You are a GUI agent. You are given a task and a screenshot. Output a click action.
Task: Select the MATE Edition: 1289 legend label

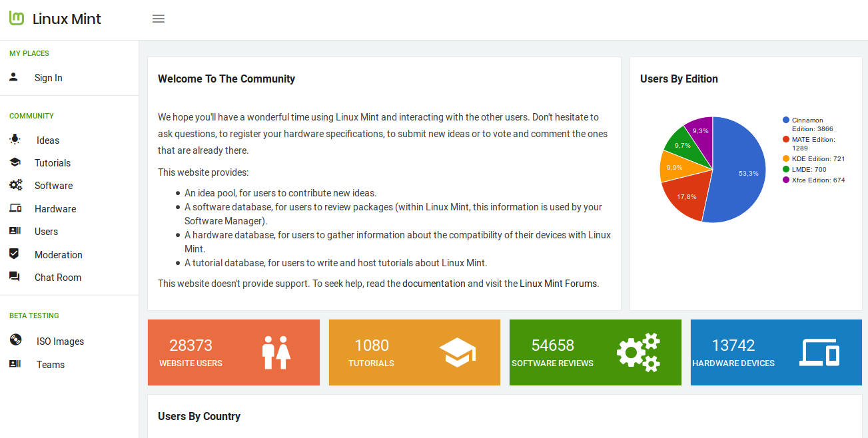(813, 144)
